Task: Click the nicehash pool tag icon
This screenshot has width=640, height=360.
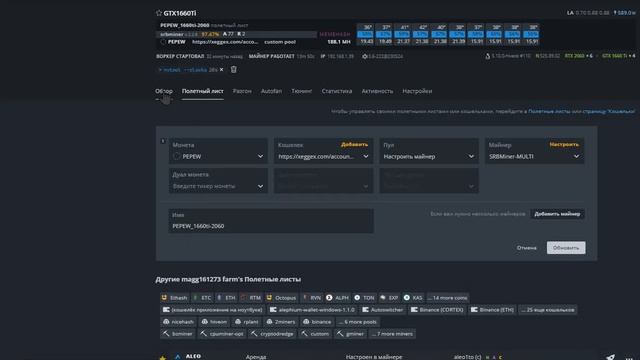Action: click(x=166, y=322)
